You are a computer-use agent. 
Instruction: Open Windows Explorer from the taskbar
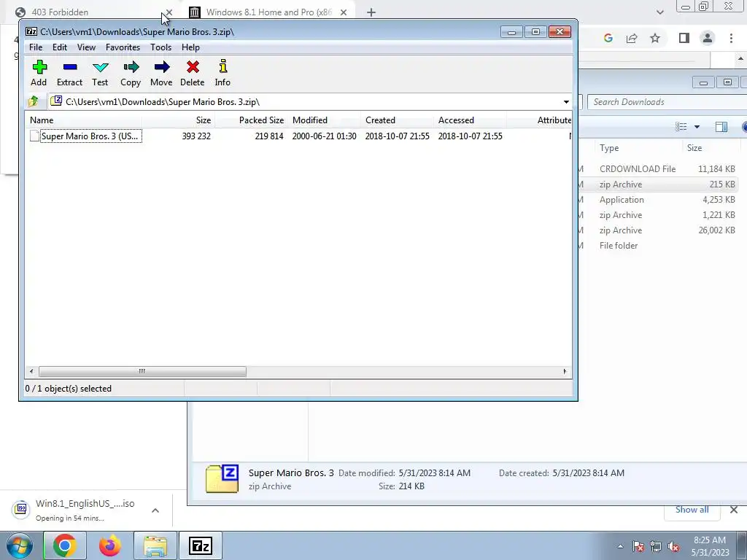[x=155, y=546]
